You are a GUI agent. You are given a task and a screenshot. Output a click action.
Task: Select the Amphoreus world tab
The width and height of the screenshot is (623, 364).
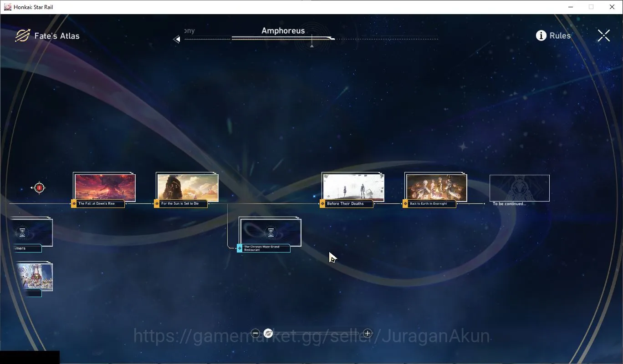pos(283,31)
